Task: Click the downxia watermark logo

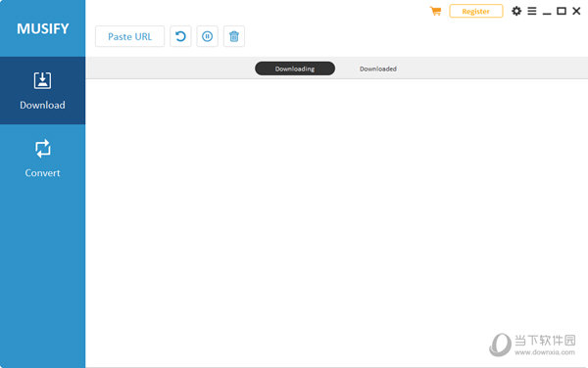Action: [532, 345]
